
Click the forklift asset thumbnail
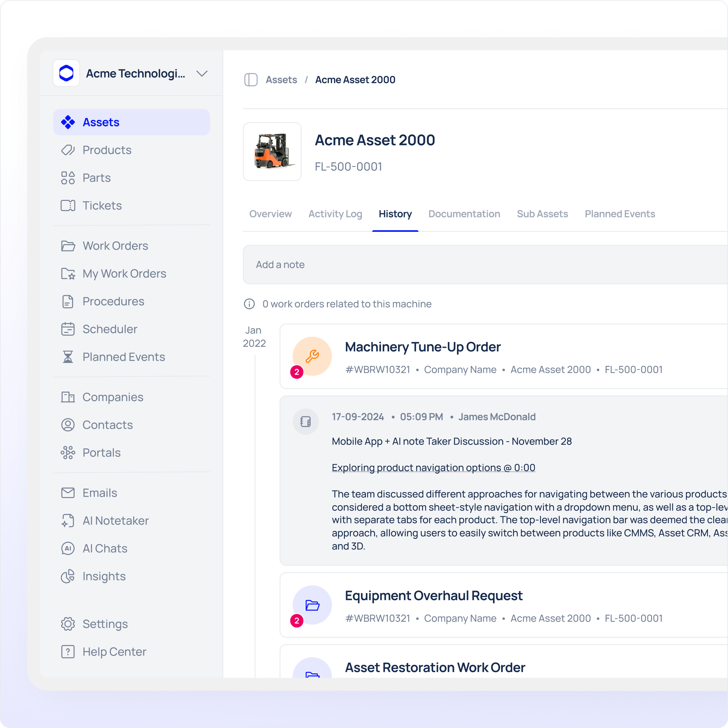272,152
